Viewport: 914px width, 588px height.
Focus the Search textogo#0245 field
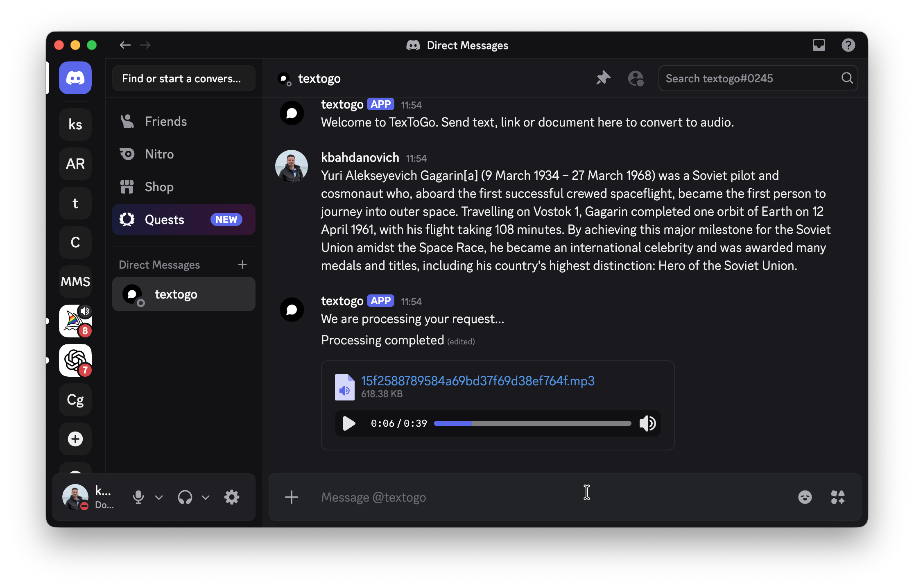point(758,78)
